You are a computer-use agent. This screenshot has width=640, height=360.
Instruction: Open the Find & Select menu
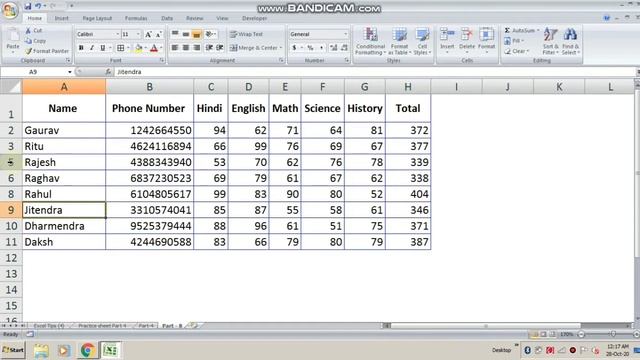(570, 41)
